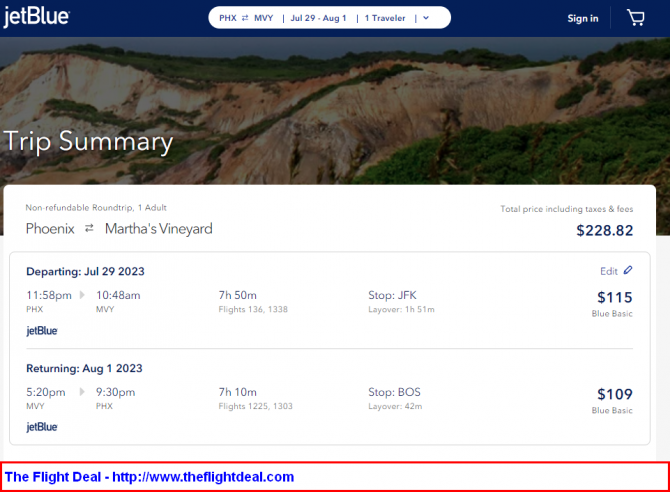Image resolution: width=670 pixels, height=492 pixels.
Task: Click departing fare $115
Action: click(x=614, y=297)
